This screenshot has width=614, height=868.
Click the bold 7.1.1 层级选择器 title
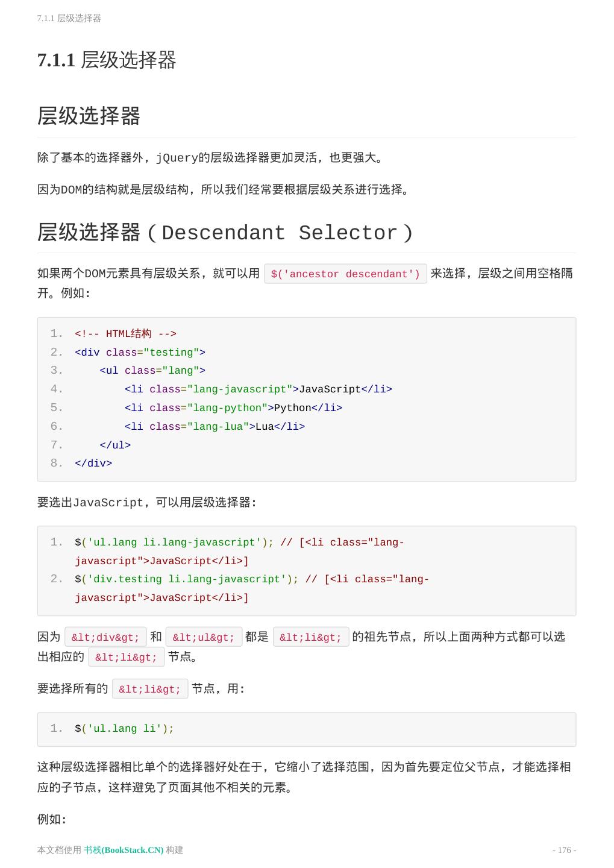pyautogui.click(x=107, y=60)
